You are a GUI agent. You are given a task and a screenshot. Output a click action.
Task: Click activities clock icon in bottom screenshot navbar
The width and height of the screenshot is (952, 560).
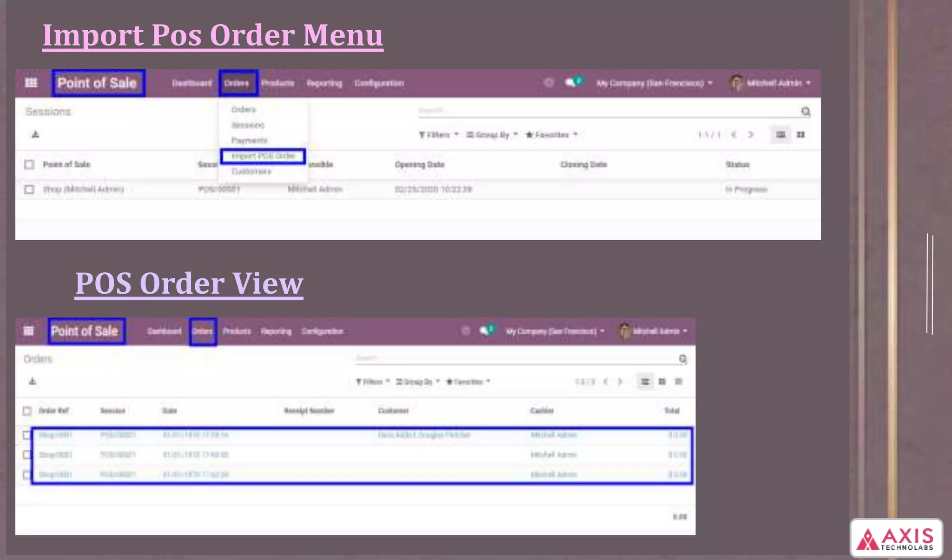tap(465, 331)
